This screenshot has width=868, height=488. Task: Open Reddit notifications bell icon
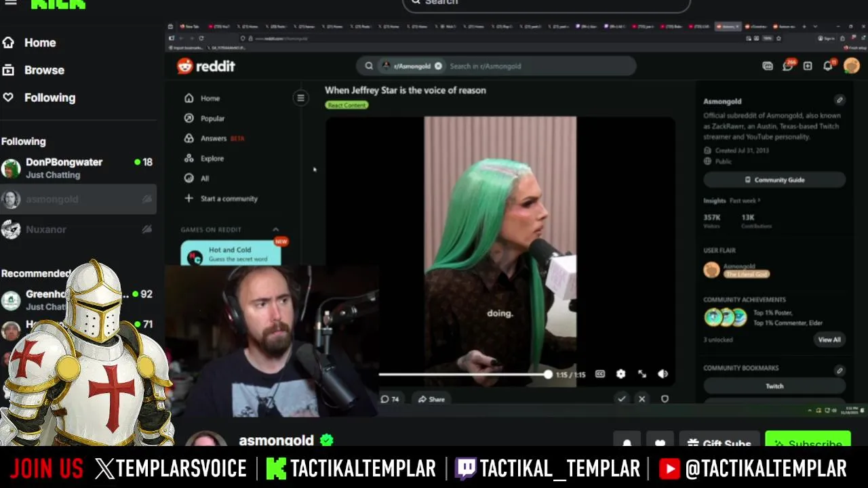click(829, 65)
